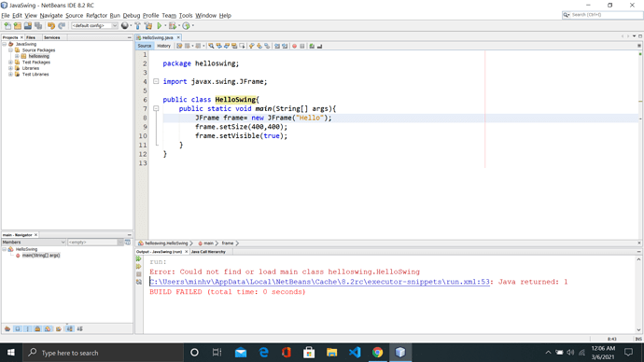
Task: Click the Clean and Build icon
Action: click(148, 26)
